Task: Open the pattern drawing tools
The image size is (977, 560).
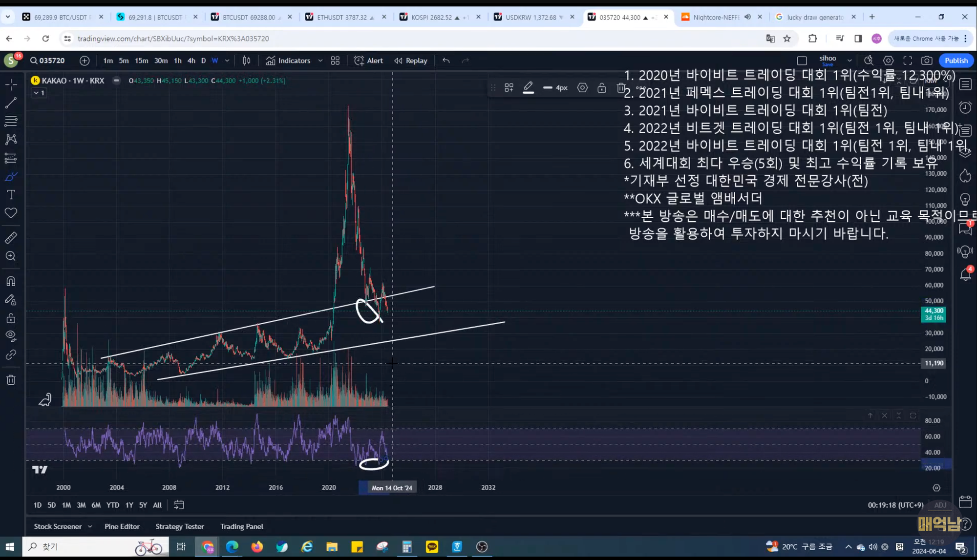Action: tap(11, 140)
